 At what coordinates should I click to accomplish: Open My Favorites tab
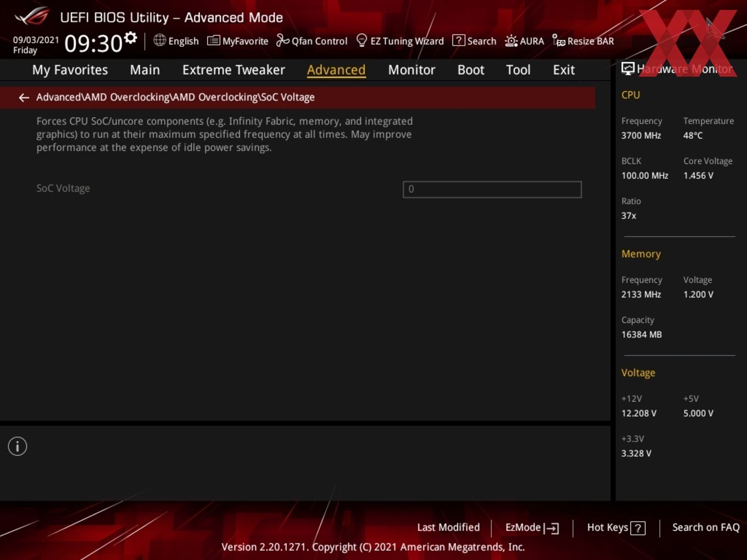click(70, 70)
